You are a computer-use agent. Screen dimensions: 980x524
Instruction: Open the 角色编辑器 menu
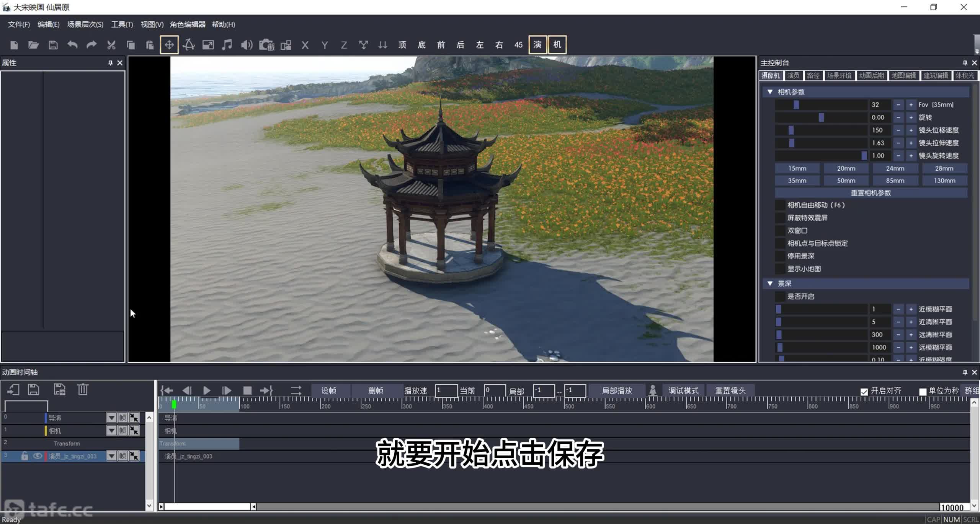[188, 24]
